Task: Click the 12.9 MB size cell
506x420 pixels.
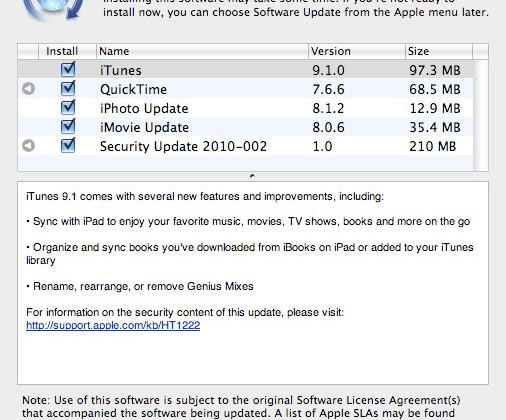Action: [x=435, y=108]
